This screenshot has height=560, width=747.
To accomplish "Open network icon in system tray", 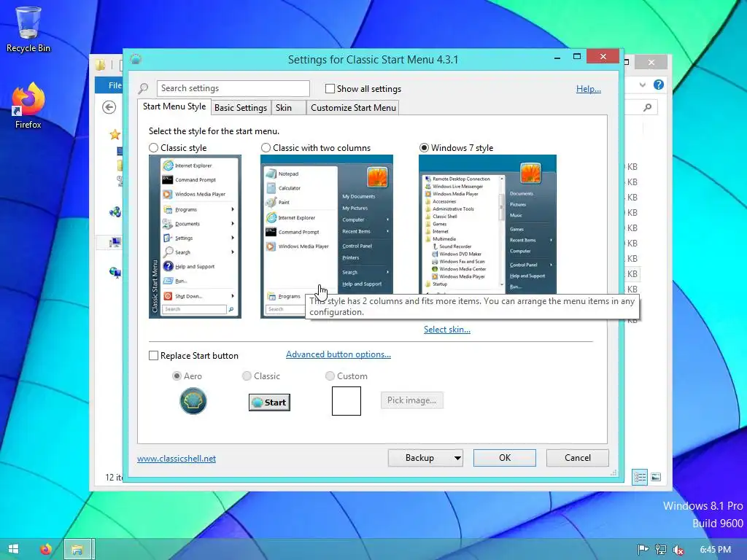I will pos(660,550).
